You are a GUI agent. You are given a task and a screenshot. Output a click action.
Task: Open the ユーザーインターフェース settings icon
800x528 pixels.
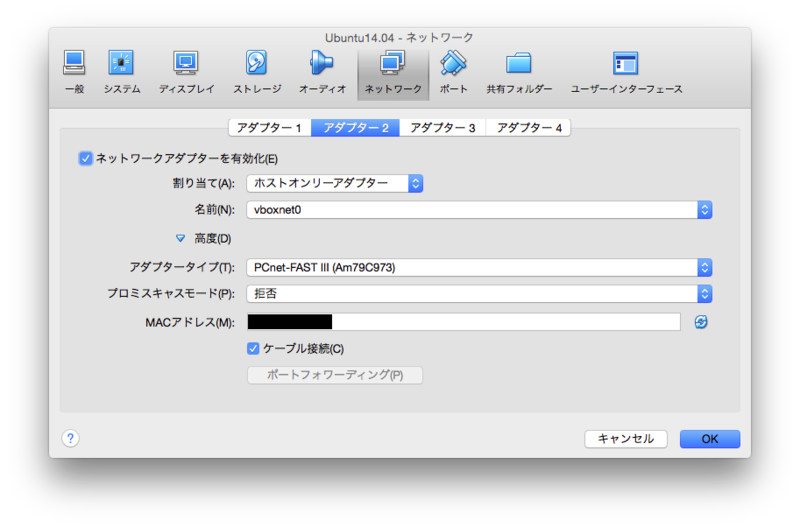click(626, 72)
